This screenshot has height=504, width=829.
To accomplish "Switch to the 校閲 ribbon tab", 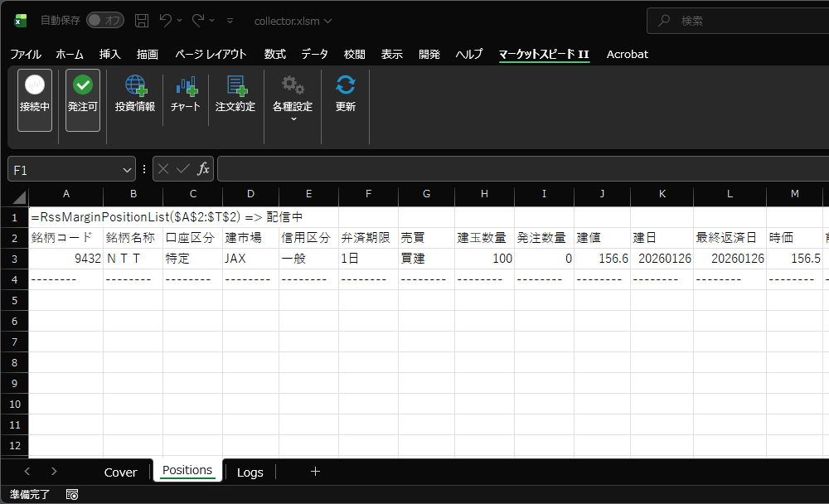I will click(x=354, y=54).
